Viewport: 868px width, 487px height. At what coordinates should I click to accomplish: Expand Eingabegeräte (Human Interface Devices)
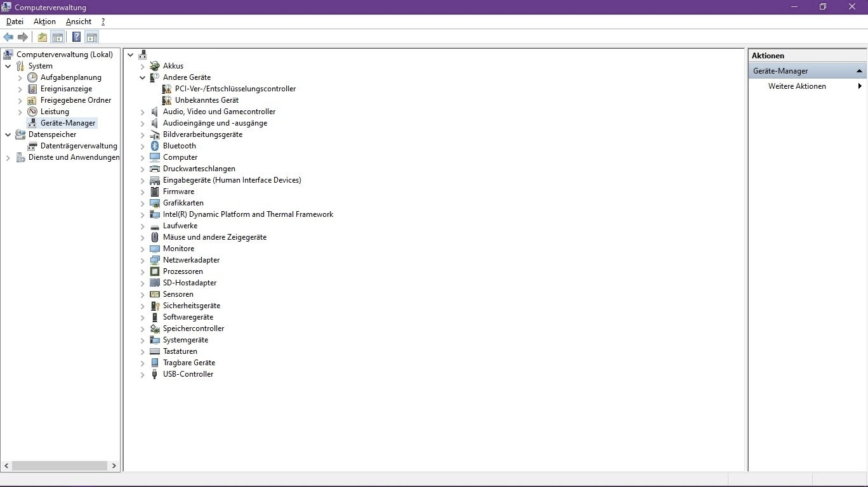143,180
